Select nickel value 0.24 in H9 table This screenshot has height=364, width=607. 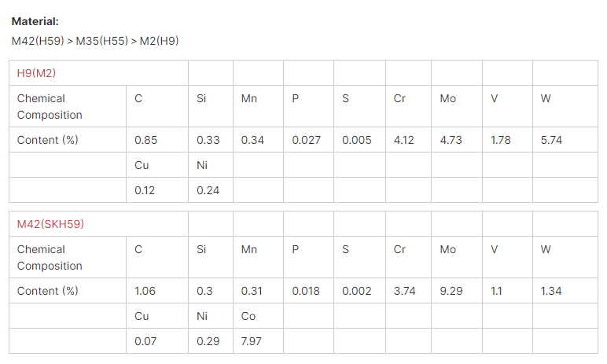coord(208,190)
